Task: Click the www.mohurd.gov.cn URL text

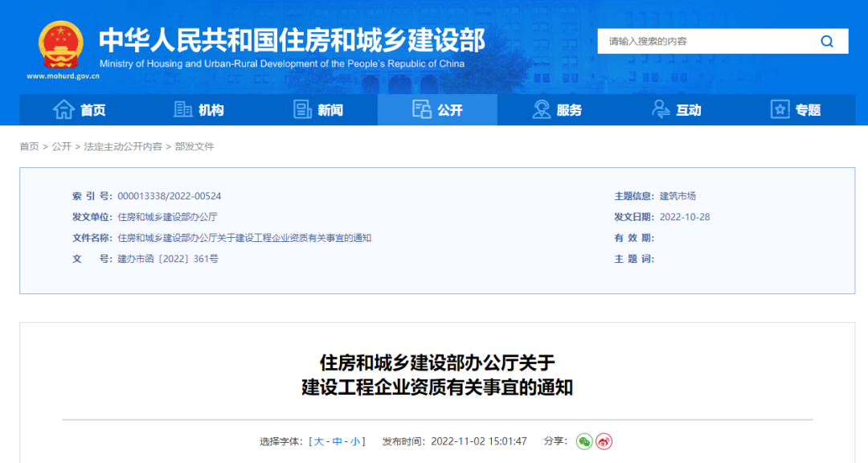Action: (63, 76)
